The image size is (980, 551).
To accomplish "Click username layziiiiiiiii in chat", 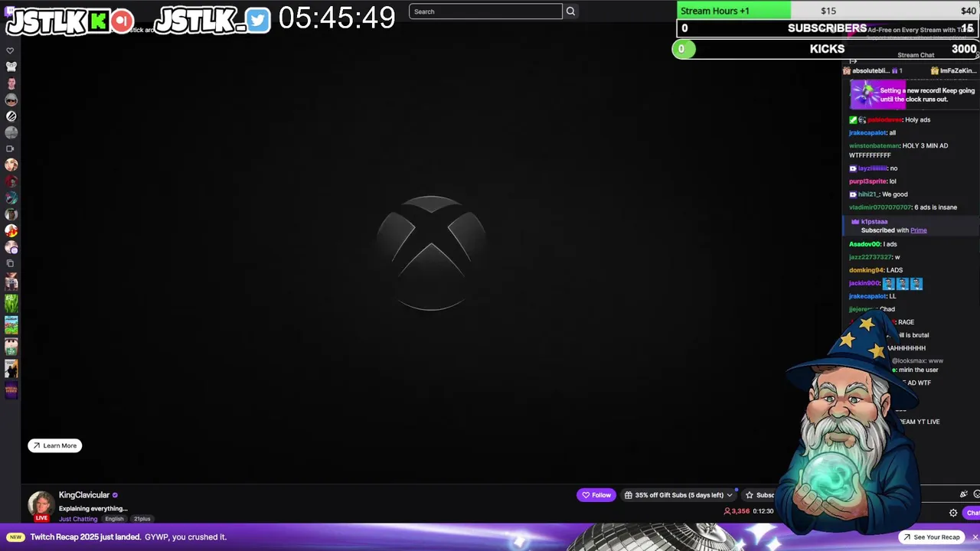I will tap(872, 168).
